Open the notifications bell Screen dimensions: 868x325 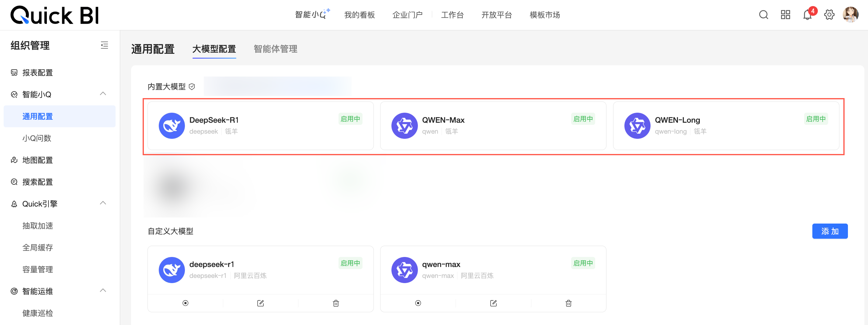coord(807,15)
